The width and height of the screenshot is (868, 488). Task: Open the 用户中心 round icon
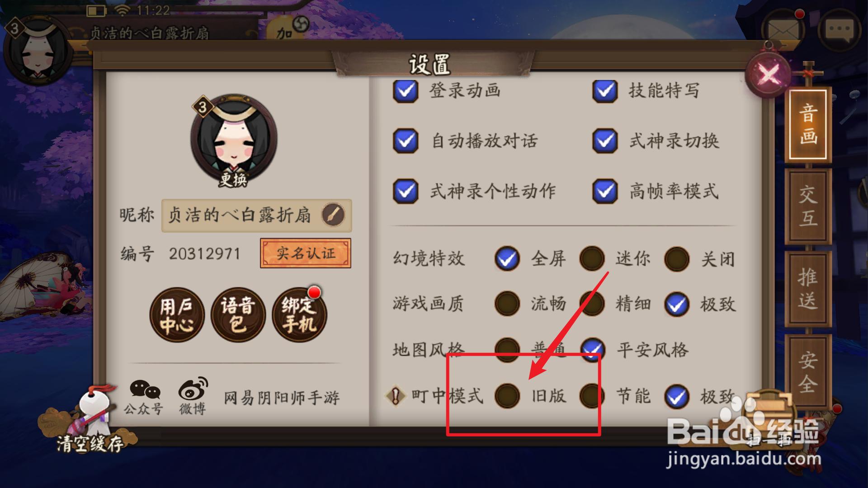(x=177, y=315)
